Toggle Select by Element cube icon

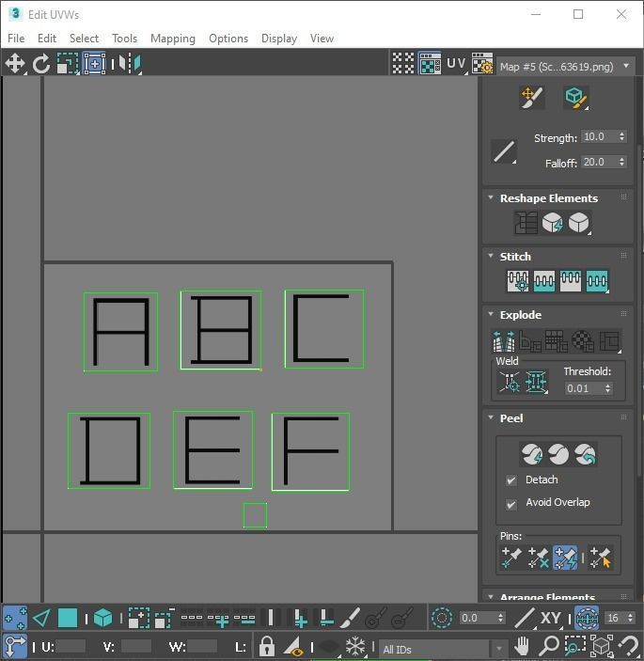102,618
